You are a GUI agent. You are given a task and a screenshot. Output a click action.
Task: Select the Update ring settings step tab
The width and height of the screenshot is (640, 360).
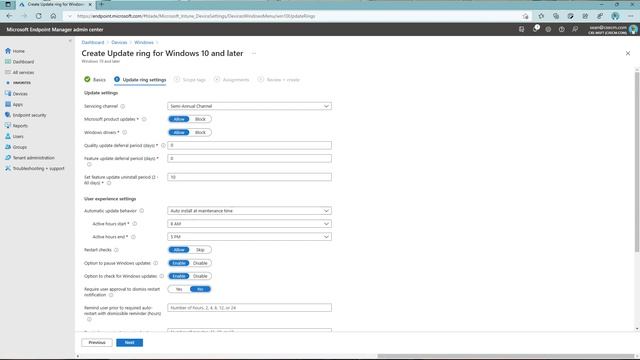point(140,80)
